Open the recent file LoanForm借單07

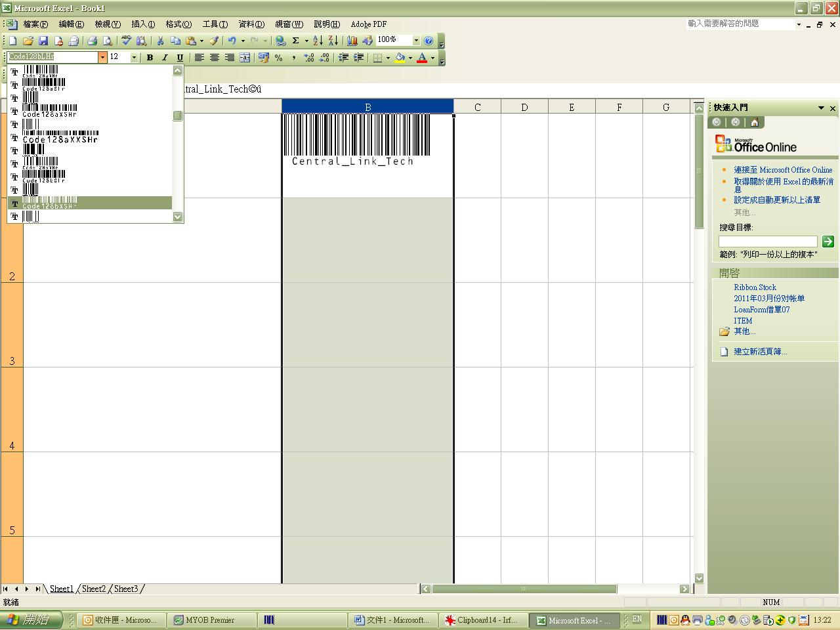[x=762, y=310]
